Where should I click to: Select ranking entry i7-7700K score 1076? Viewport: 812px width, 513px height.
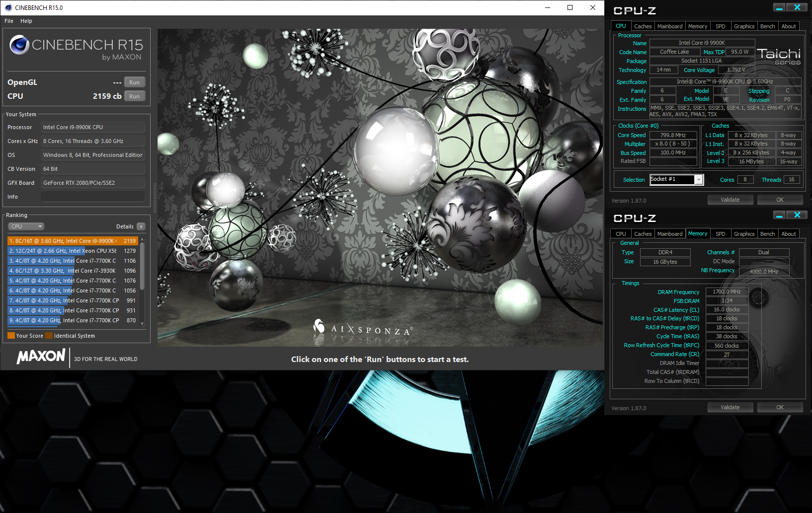(73, 281)
